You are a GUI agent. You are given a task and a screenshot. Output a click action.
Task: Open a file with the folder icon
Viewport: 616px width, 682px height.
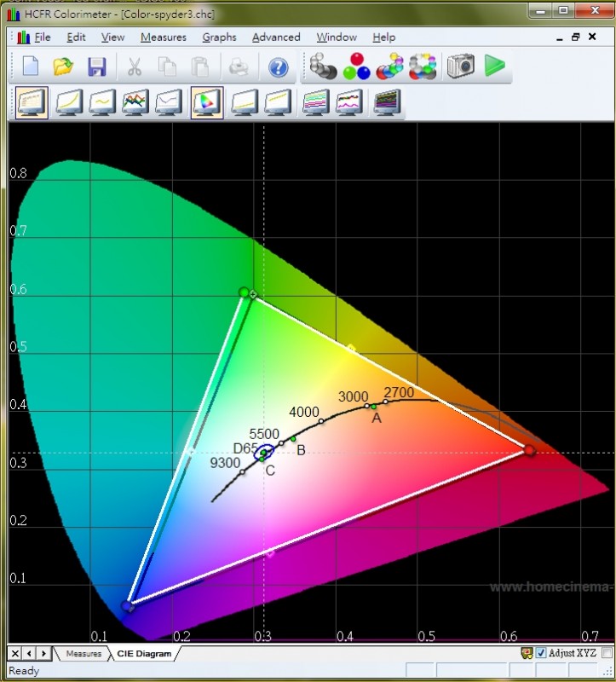click(63, 66)
